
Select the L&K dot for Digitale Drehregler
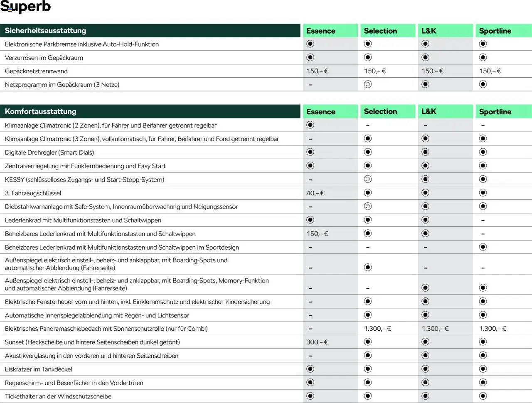425,152
